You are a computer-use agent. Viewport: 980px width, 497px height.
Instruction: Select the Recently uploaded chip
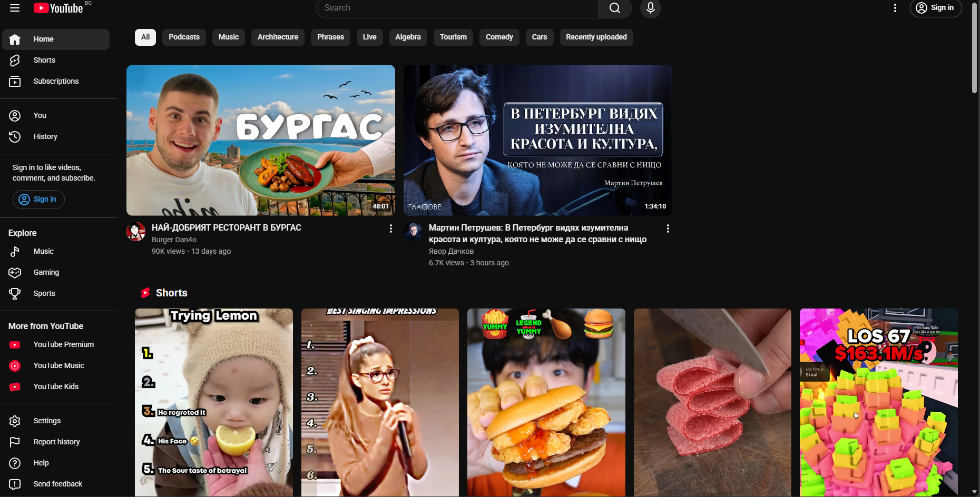click(x=596, y=37)
